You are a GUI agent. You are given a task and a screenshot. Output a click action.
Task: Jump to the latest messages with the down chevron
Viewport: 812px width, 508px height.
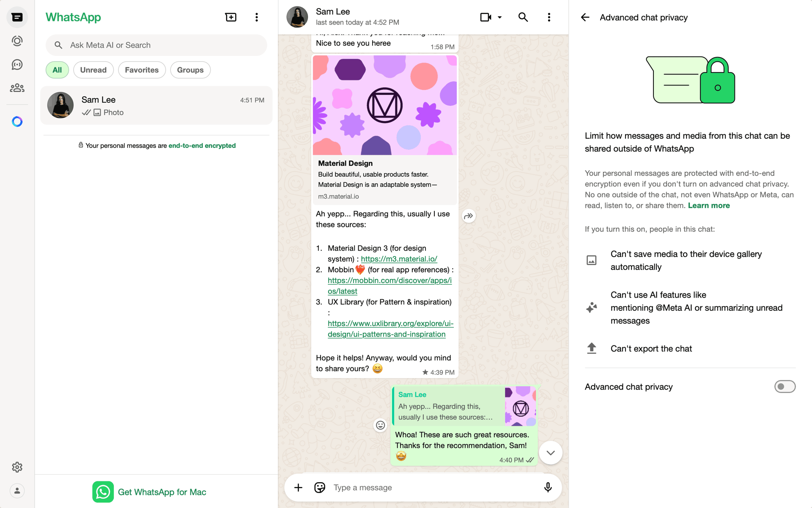pyautogui.click(x=550, y=453)
